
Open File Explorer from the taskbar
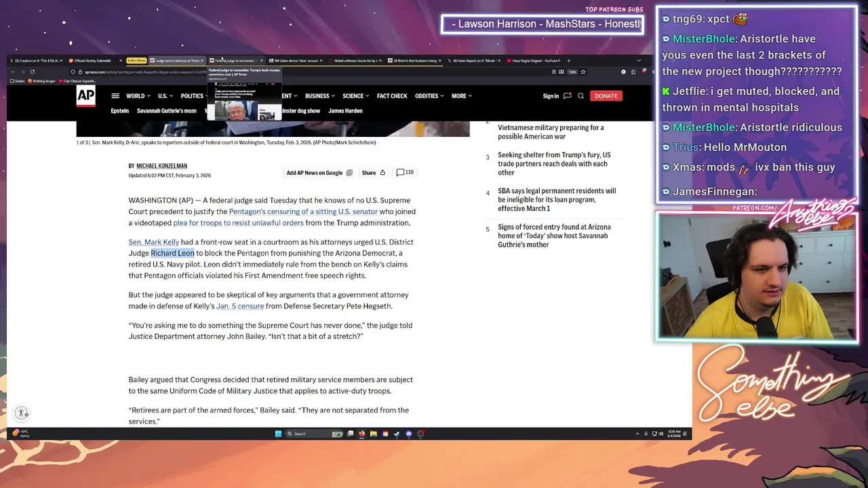(x=373, y=434)
